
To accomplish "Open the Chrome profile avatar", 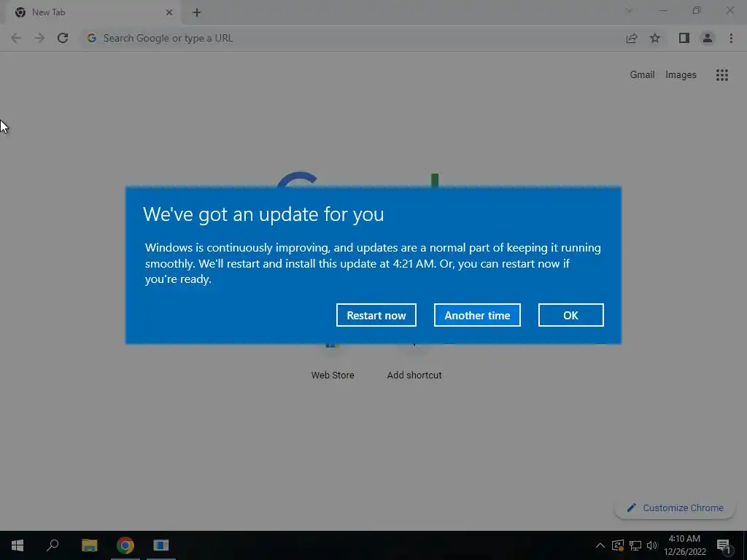I will click(x=708, y=38).
